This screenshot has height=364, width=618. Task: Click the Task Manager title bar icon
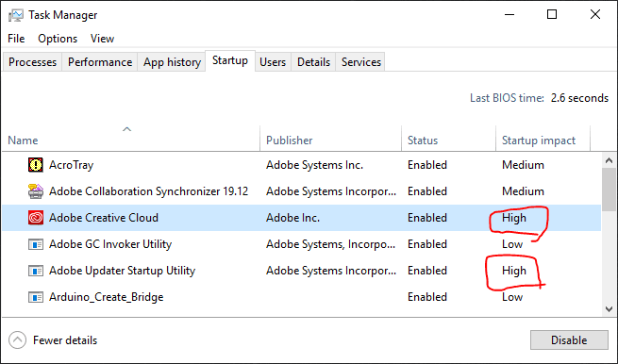(16, 15)
